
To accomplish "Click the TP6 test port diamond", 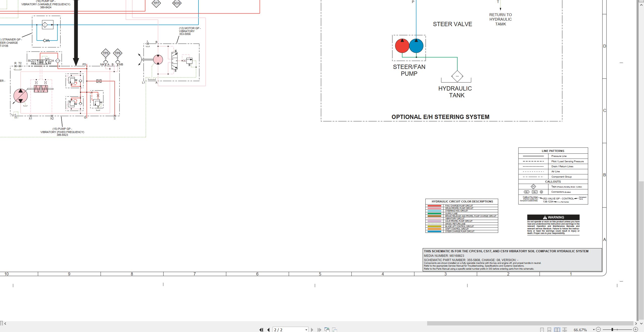I will [x=118, y=53].
